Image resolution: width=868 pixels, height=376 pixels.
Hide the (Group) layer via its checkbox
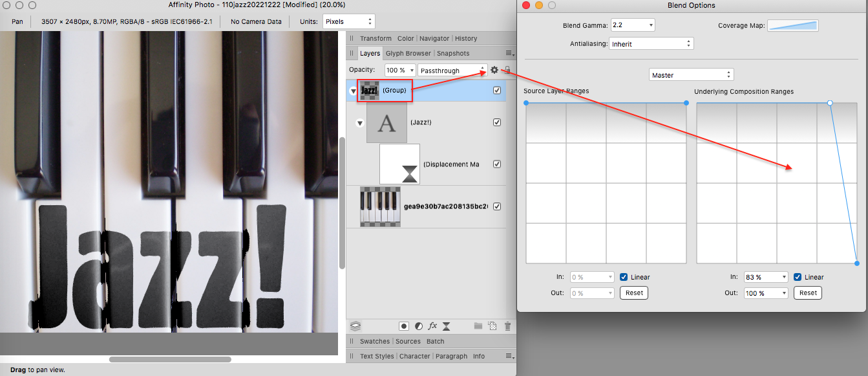[x=497, y=91]
